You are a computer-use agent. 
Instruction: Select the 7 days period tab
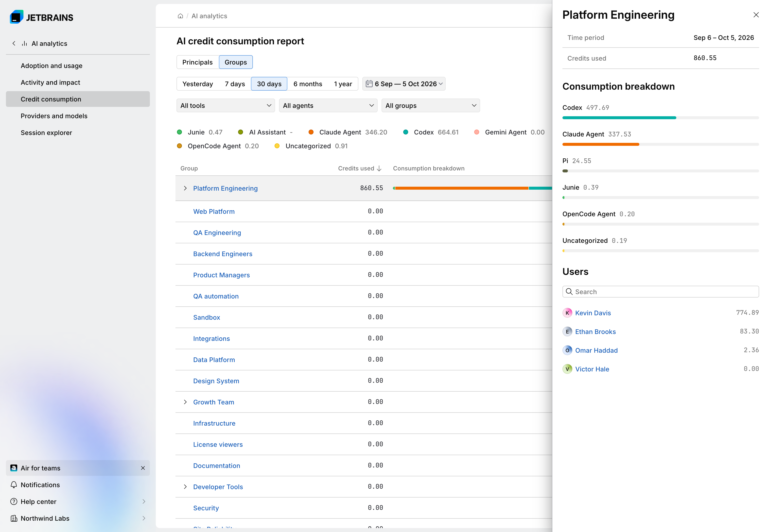[234, 84]
